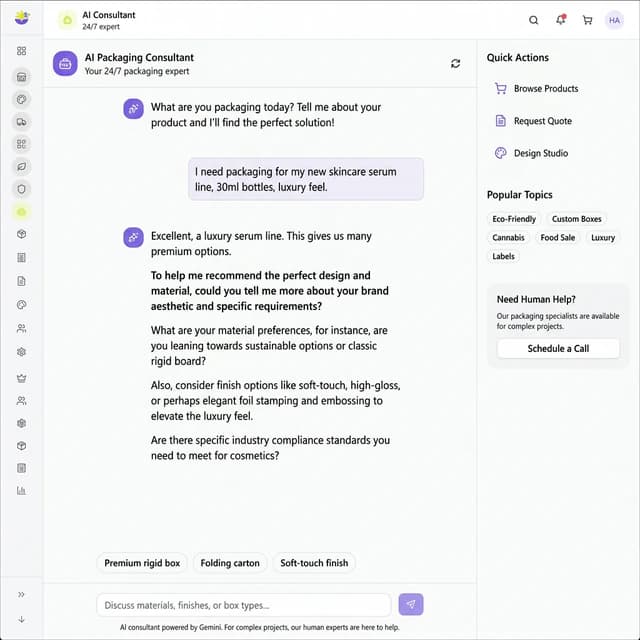Click Request Quote quick action
The height and width of the screenshot is (640, 640).
tap(542, 121)
